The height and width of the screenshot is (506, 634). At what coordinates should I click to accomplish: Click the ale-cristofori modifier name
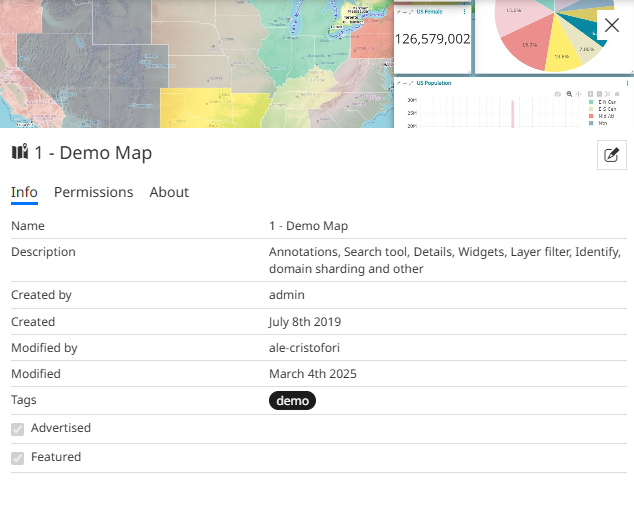(x=305, y=348)
